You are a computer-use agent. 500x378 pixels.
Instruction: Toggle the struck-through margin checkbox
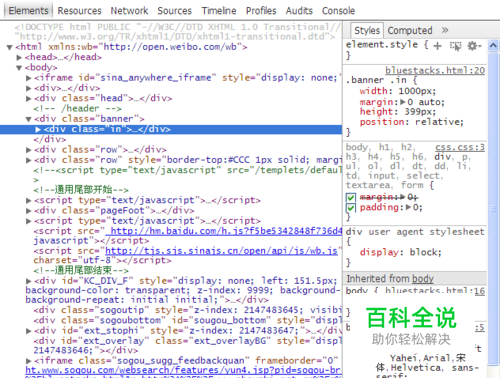[351, 197]
